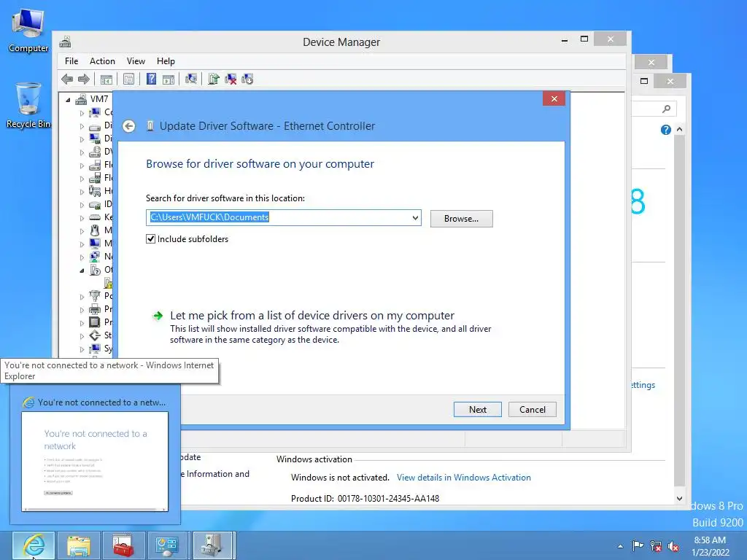The width and height of the screenshot is (747, 560).
Task: Select the unknown device icon with yellow warning
Action: (109, 283)
